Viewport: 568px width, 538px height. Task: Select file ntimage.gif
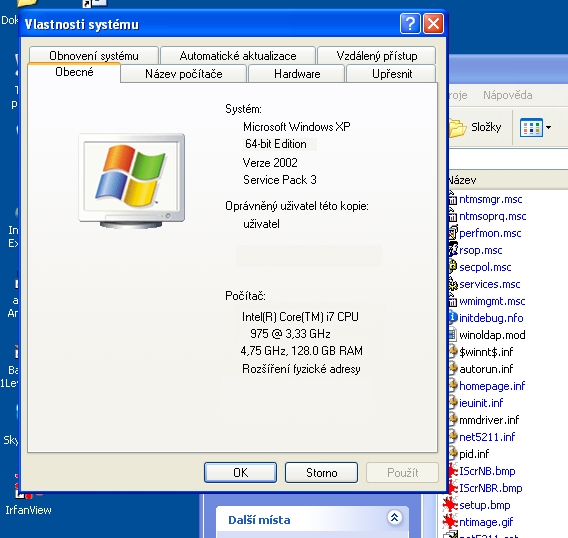pos(486,522)
